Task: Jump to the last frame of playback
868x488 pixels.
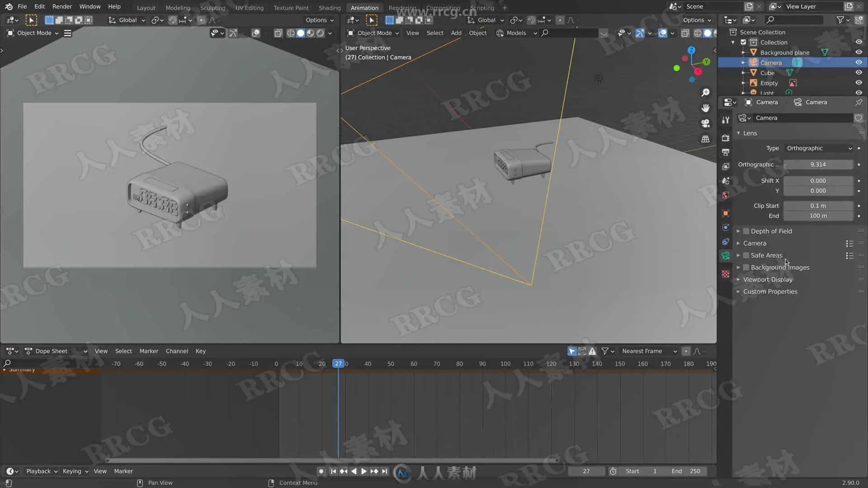Action: pyautogui.click(x=385, y=471)
